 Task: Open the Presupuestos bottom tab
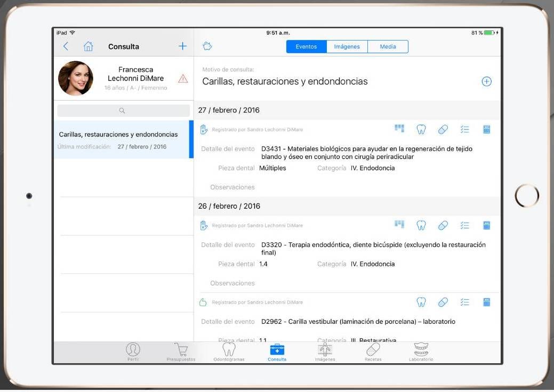(181, 352)
